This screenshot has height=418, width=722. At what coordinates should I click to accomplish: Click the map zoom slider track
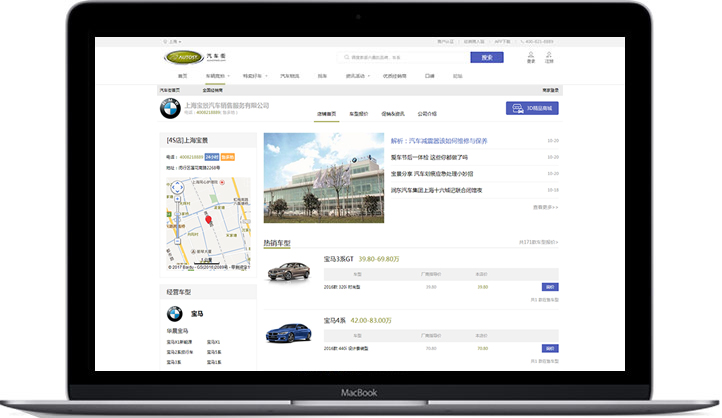tap(177, 220)
